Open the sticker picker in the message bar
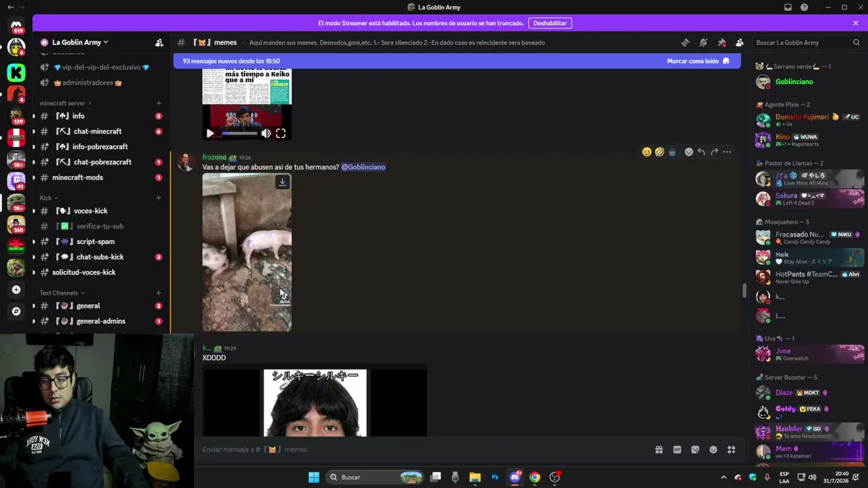 [695, 449]
